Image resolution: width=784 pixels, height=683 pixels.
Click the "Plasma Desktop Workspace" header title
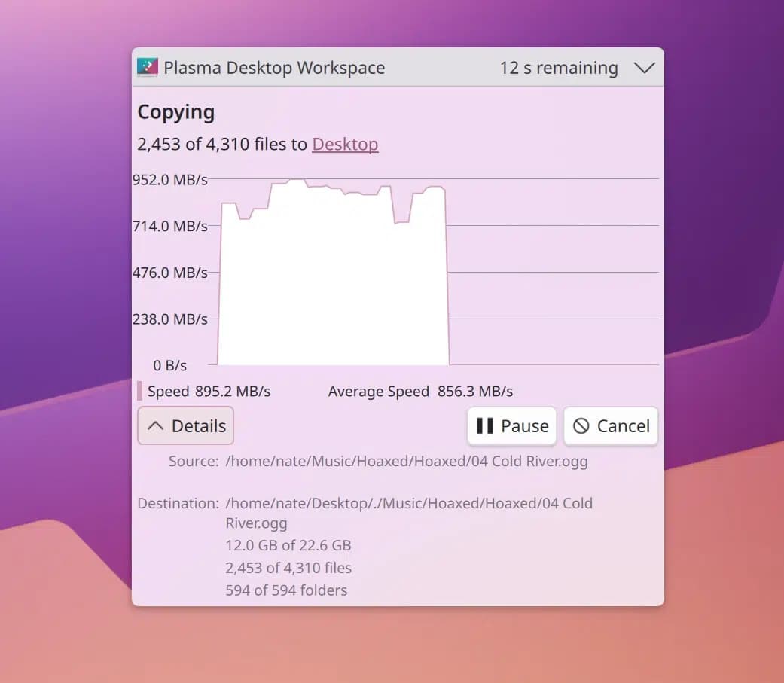pyautogui.click(x=274, y=68)
